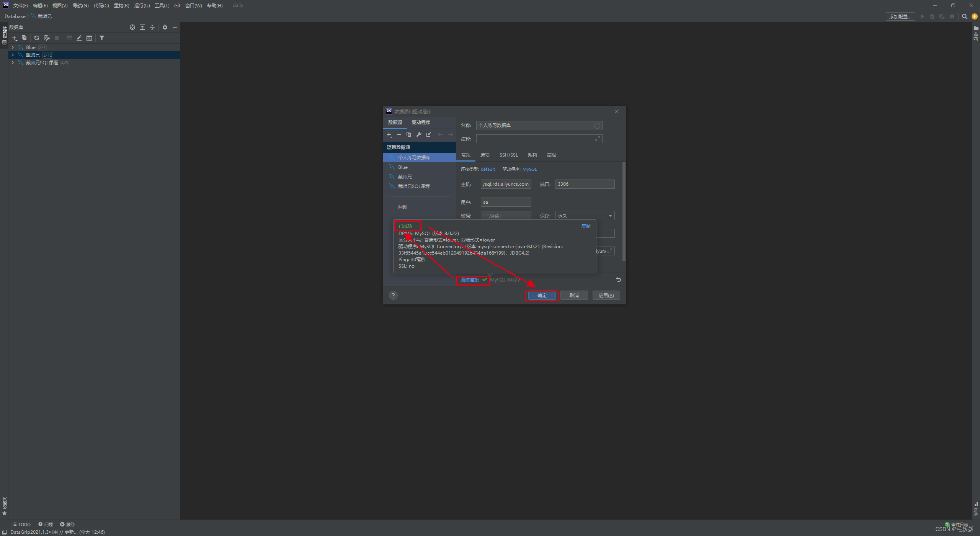Duplicate the data source in the dialog toolbar

point(409,134)
